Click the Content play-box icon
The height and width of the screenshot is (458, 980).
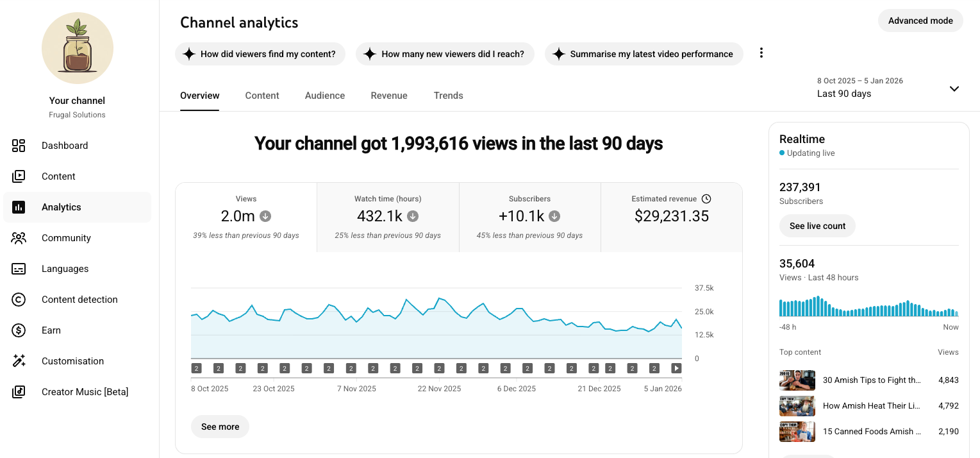pyautogui.click(x=19, y=176)
